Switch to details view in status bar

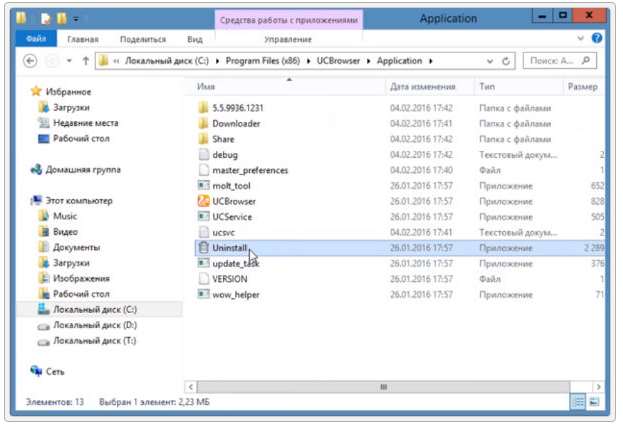579,401
